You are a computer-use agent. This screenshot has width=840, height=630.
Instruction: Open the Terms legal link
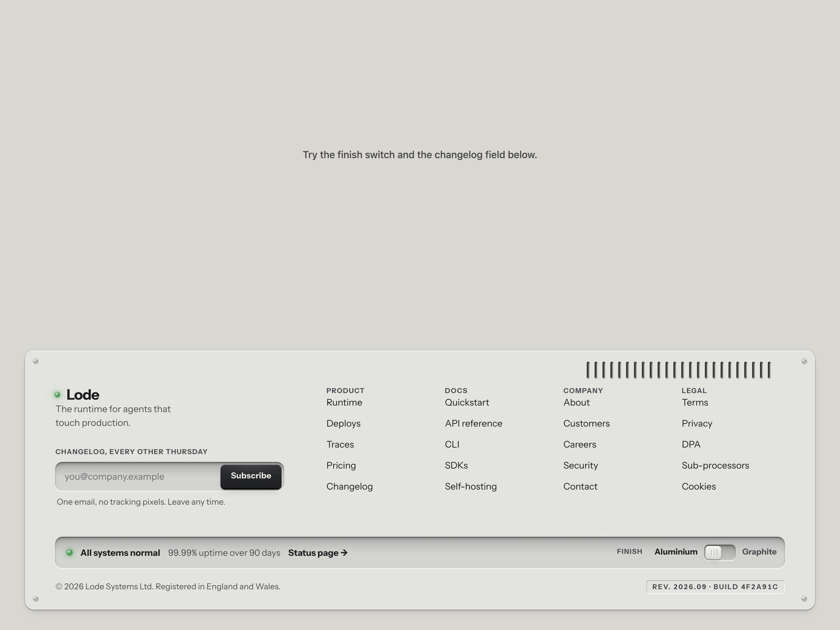(695, 402)
